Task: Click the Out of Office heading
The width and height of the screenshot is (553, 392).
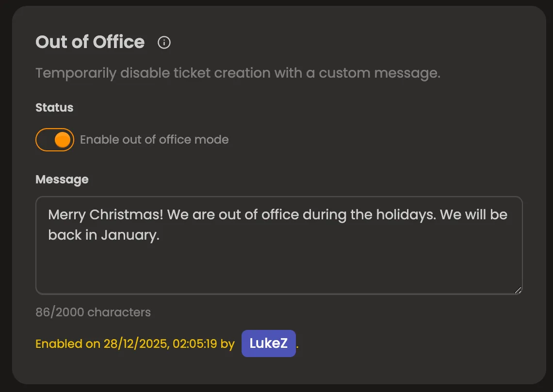Action: 90,43
